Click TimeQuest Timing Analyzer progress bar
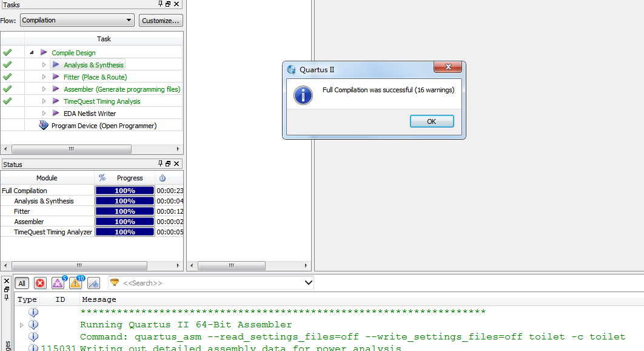Screen dimensions: 644x351 [125, 231]
